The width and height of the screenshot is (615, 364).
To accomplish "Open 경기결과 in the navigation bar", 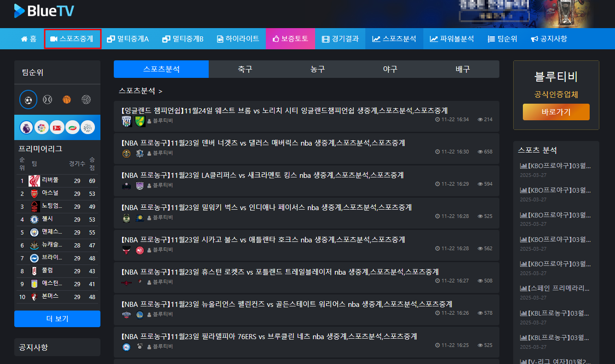I will [x=340, y=39].
